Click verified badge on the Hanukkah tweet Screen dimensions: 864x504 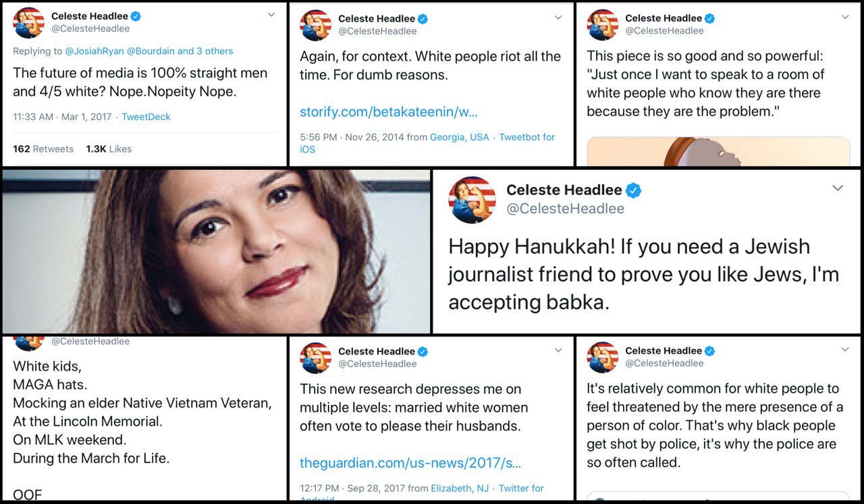tap(633, 191)
